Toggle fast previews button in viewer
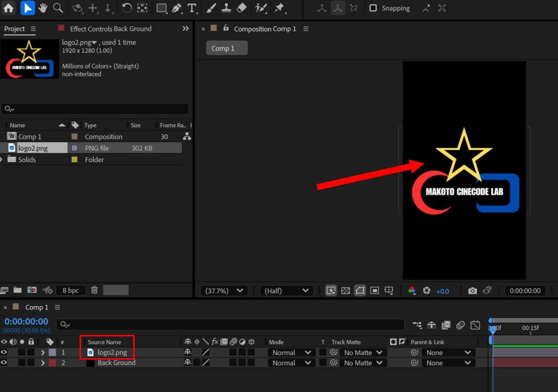This screenshot has width=558, height=392. pos(331,291)
